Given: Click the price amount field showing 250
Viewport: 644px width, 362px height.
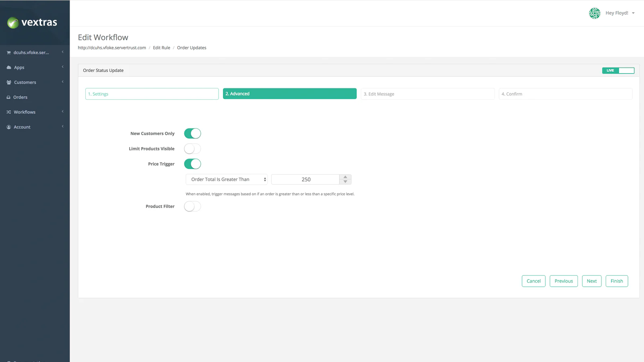Looking at the screenshot, I should 305,179.
